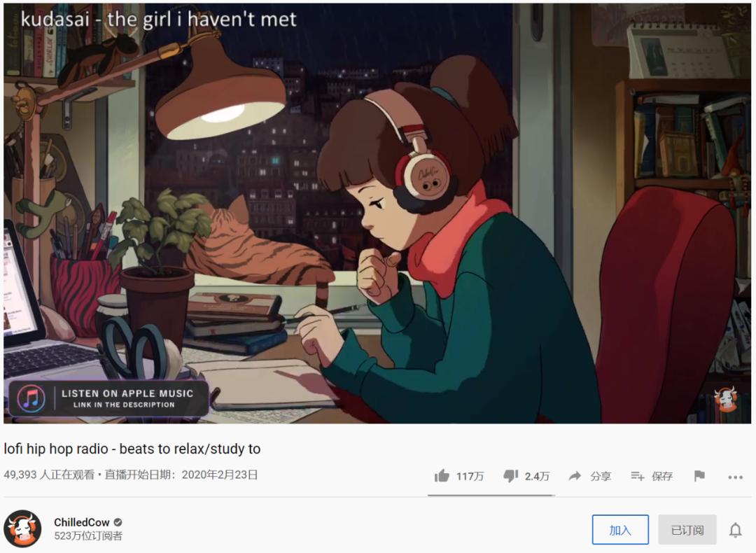Open the three-dot more options menu
Viewport: 756px width, 553px height.
point(735,477)
